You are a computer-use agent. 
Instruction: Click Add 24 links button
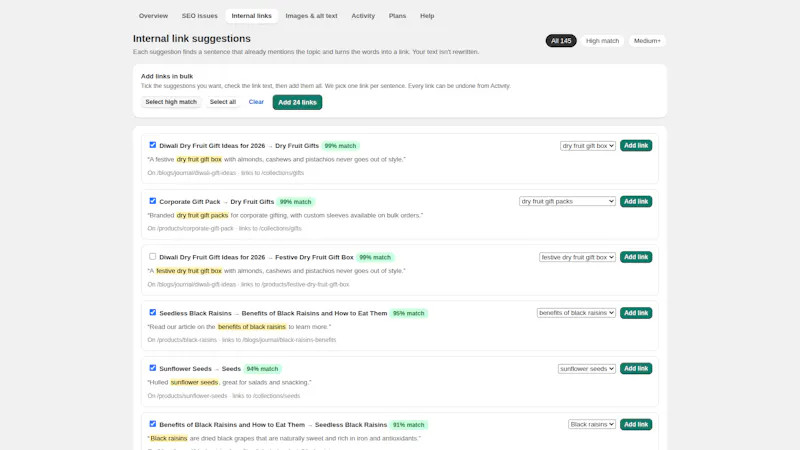point(297,102)
